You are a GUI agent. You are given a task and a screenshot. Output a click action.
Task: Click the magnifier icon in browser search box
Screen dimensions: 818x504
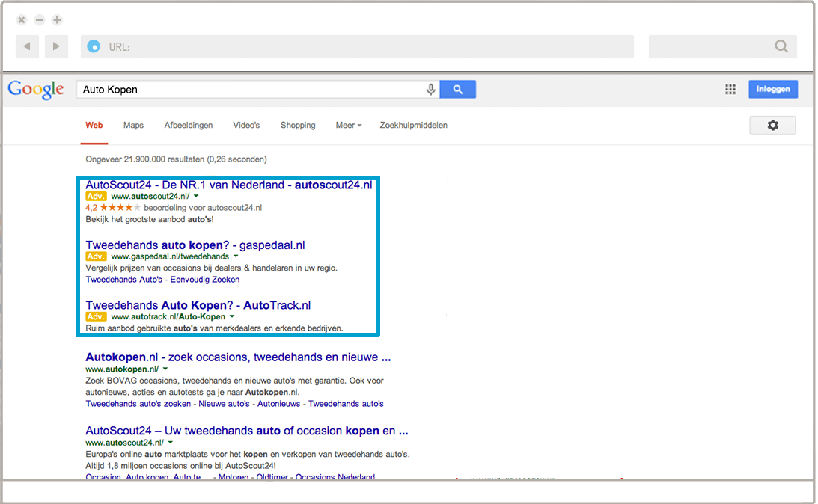pyautogui.click(x=781, y=46)
